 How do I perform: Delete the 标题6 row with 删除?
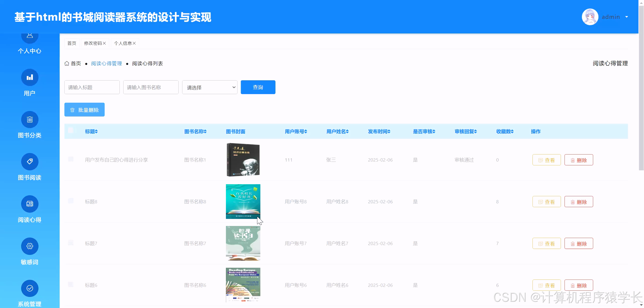pyautogui.click(x=579, y=285)
